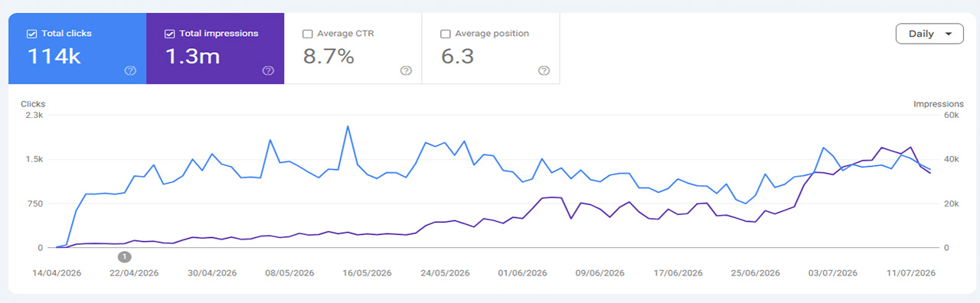Screen dimensions: 980x303
Task: Open the Daily granularity dropdown
Action: tap(929, 34)
